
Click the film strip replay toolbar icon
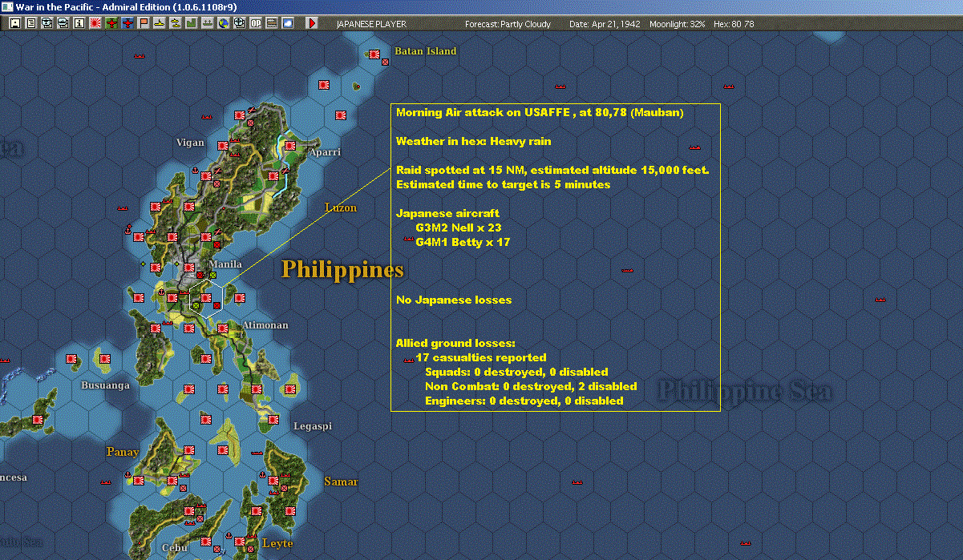[x=272, y=23]
